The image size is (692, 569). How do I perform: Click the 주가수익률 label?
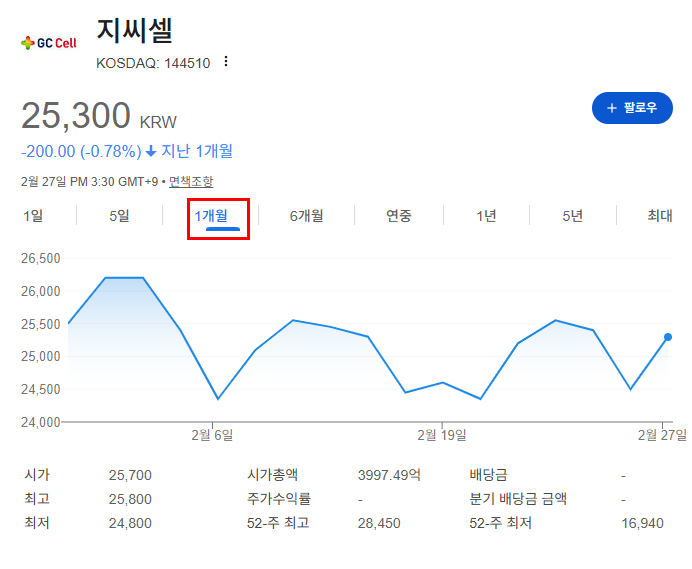click(x=279, y=499)
